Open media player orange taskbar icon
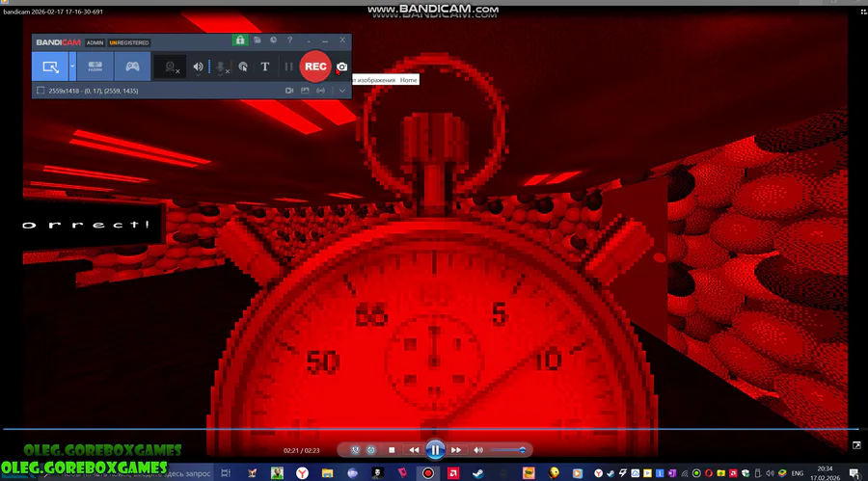Screen dimensions: 868x481 point(578,473)
